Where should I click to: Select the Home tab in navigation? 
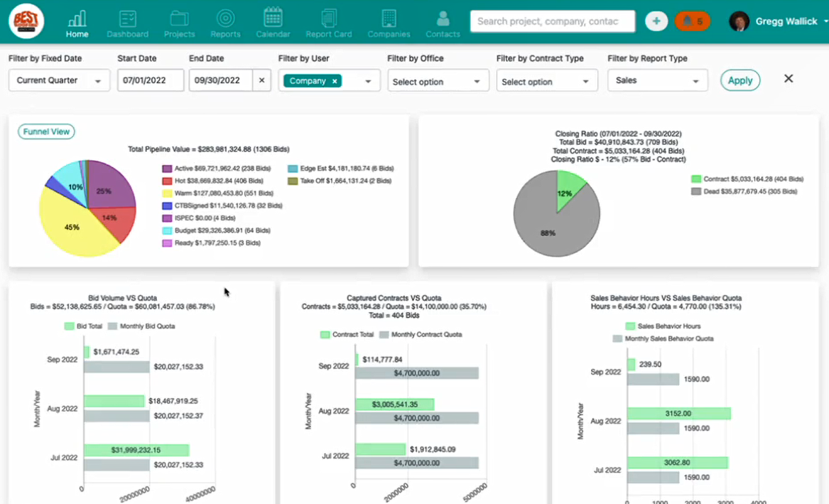tap(77, 23)
